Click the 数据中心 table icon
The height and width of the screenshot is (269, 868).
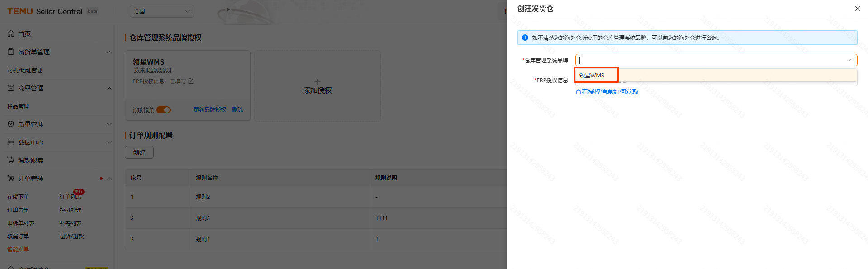[11, 142]
